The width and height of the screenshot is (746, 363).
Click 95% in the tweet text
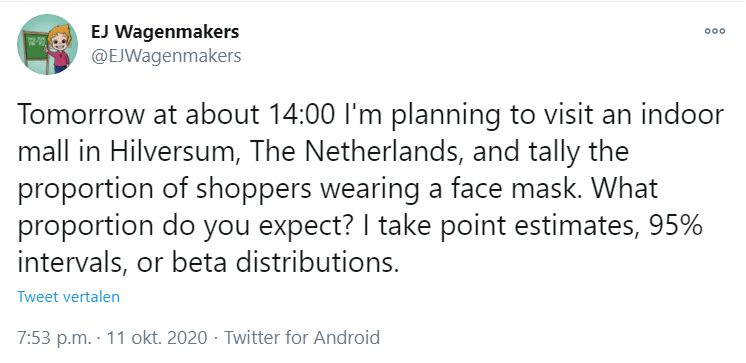(675, 226)
